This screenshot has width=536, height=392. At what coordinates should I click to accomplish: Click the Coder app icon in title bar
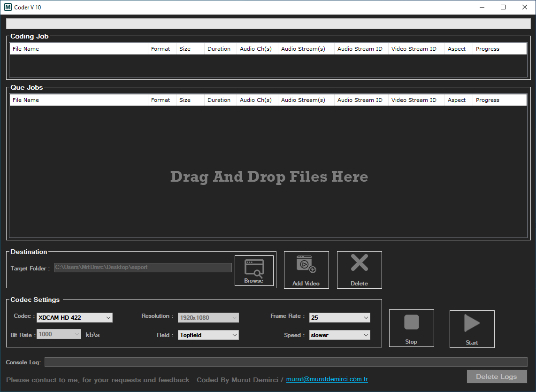pyautogui.click(x=7, y=7)
